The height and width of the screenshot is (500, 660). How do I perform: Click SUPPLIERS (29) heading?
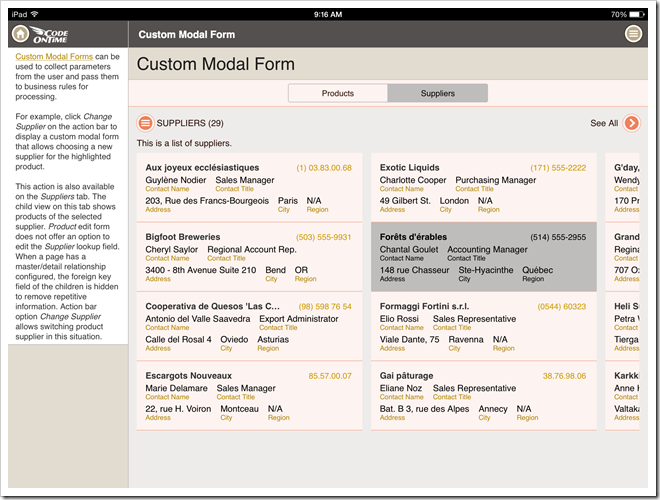190,123
